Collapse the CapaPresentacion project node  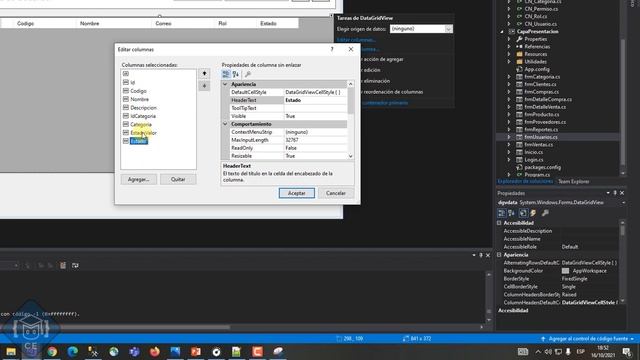click(502, 32)
